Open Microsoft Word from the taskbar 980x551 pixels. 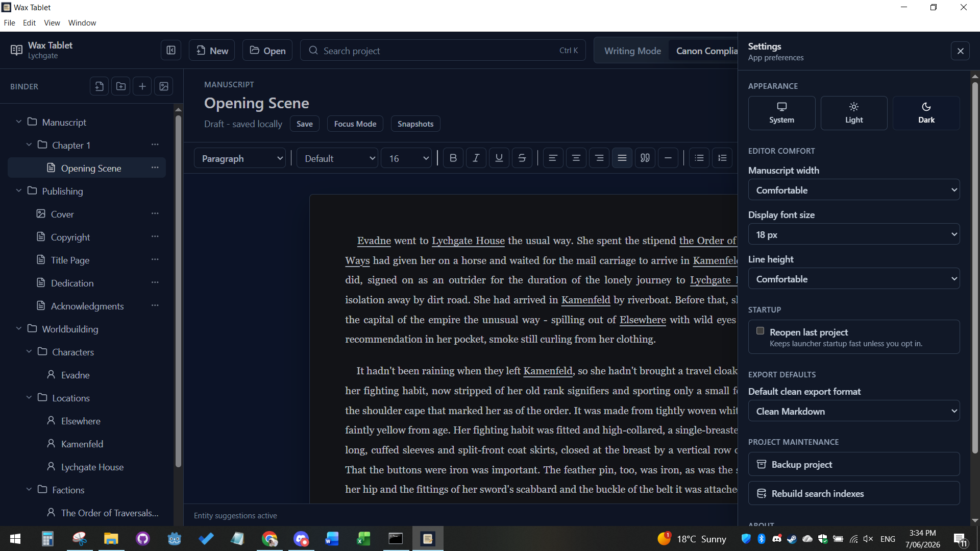tap(332, 539)
